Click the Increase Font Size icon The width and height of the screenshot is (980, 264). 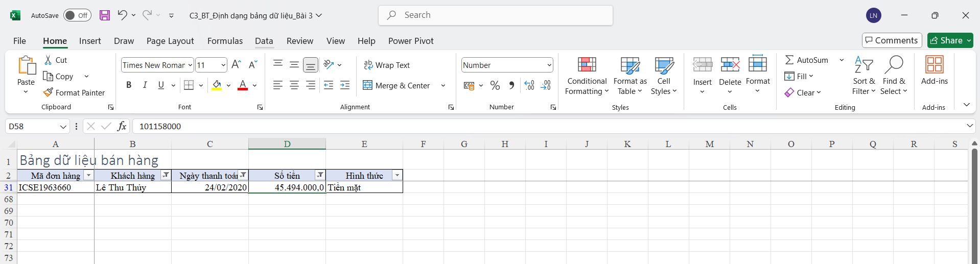236,65
